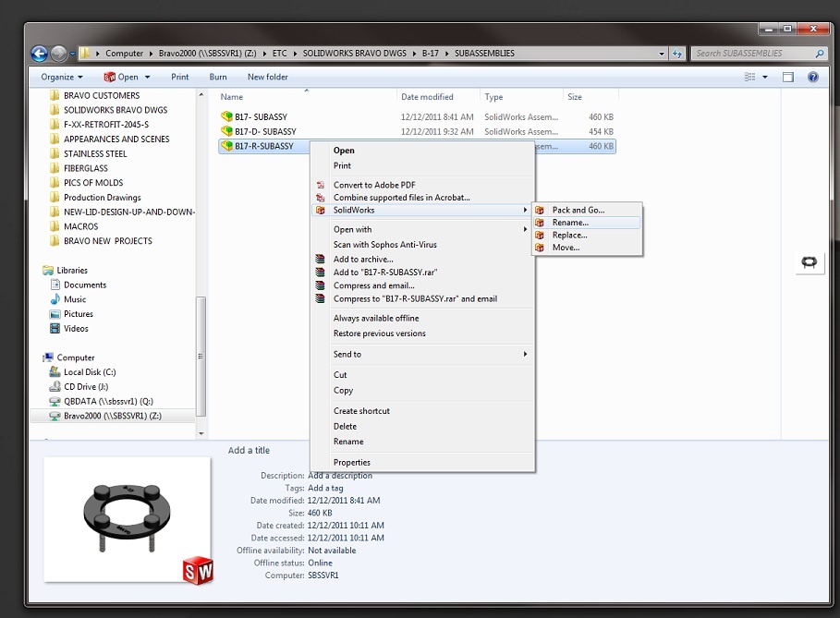Click navigation pane scrollbar up arrow
This screenshot has width=840, height=618.
(x=201, y=95)
